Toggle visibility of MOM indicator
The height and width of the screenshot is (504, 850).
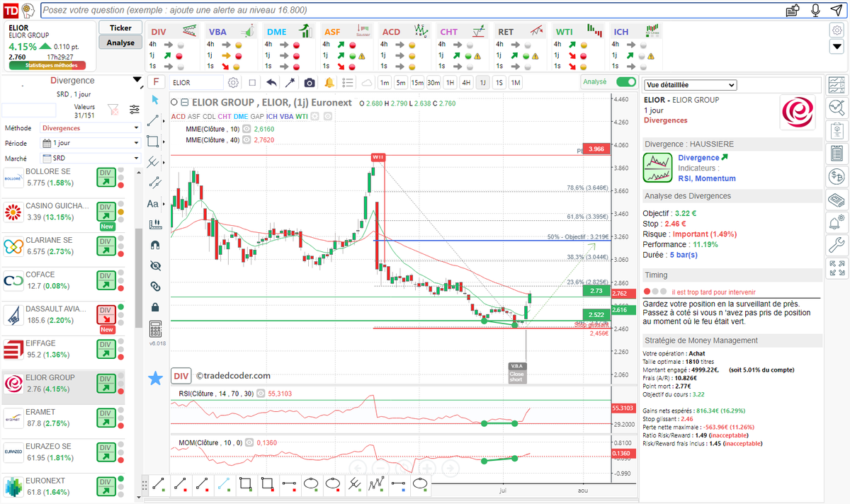[x=249, y=442]
